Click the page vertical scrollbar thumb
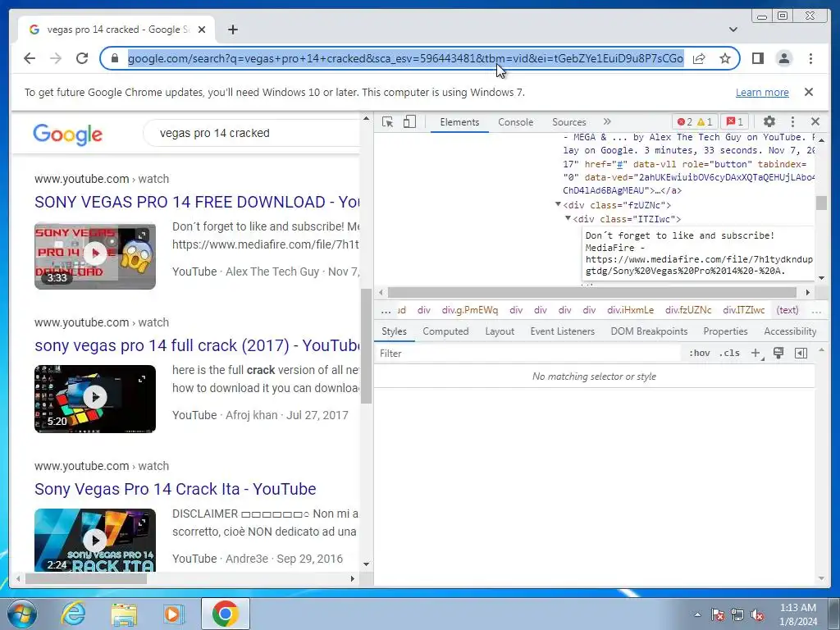Screen dimensions: 840x630 367,345
